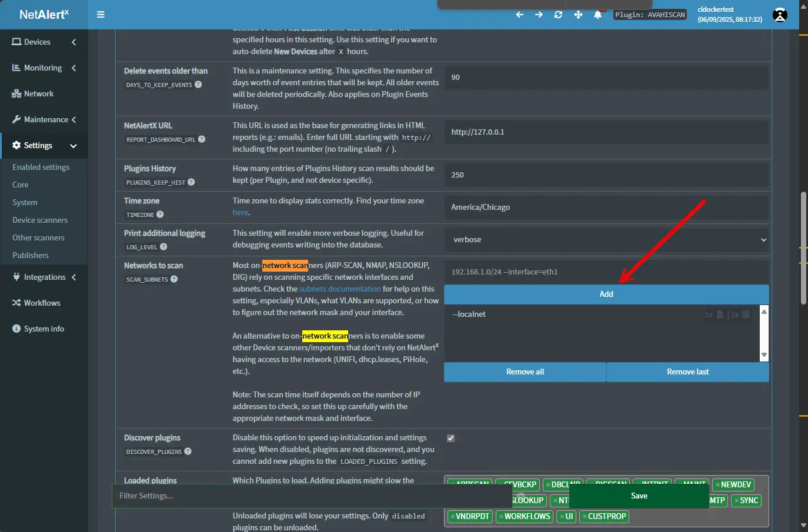Remove the CUSTPROP plugin using its x icon
This screenshot has width=808, height=532.
tap(585, 517)
